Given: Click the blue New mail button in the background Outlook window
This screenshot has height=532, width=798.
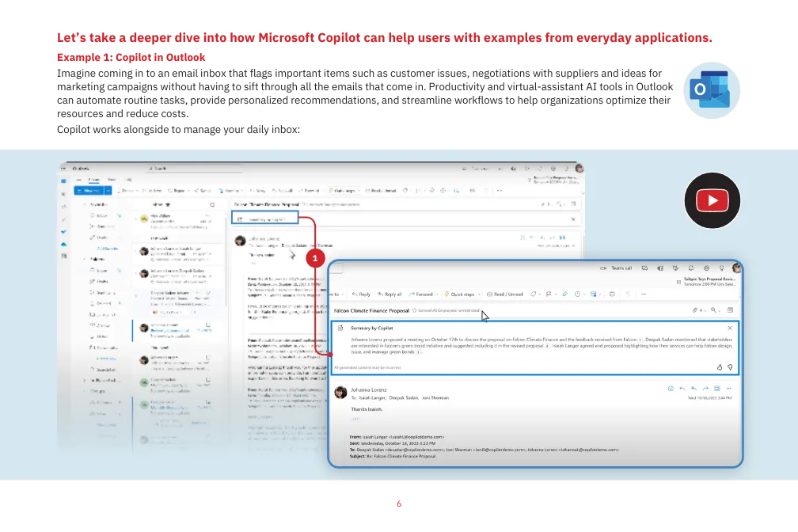Looking at the screenshot, I should [x=89, y=191].
